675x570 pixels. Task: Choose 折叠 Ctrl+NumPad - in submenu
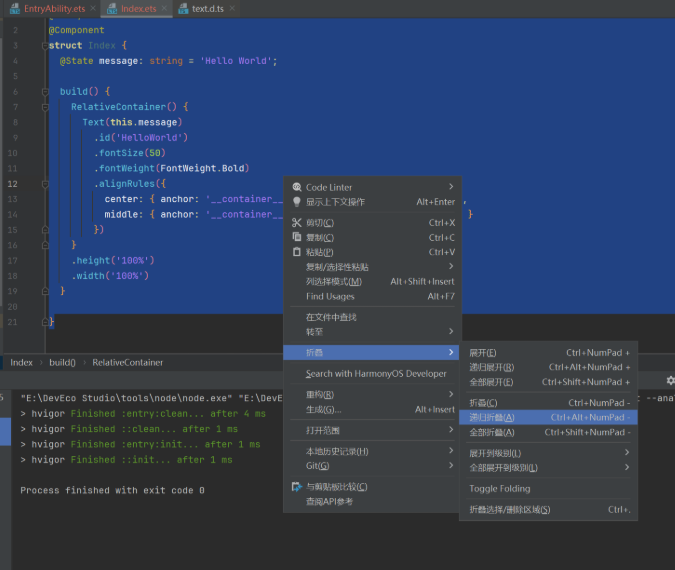(548, 403)
